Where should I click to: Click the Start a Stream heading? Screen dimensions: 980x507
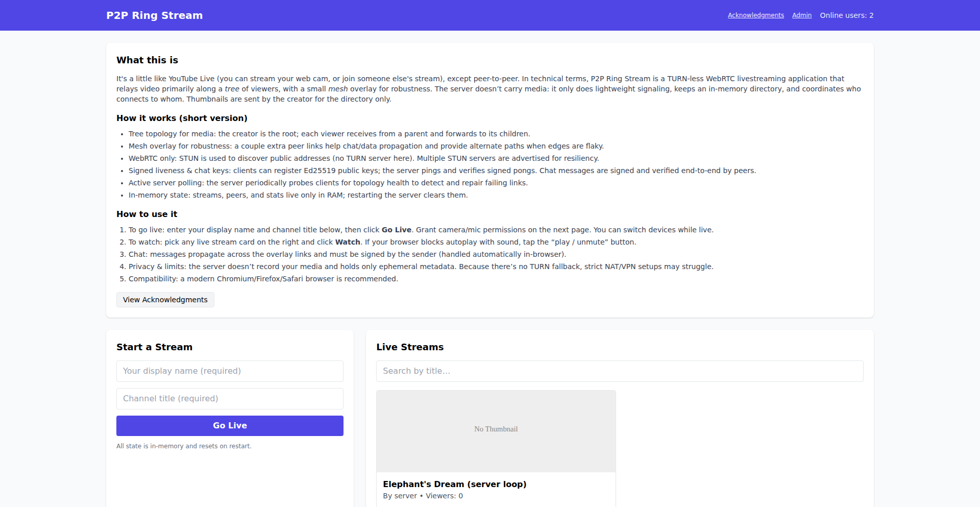click(x=154, y=347)
